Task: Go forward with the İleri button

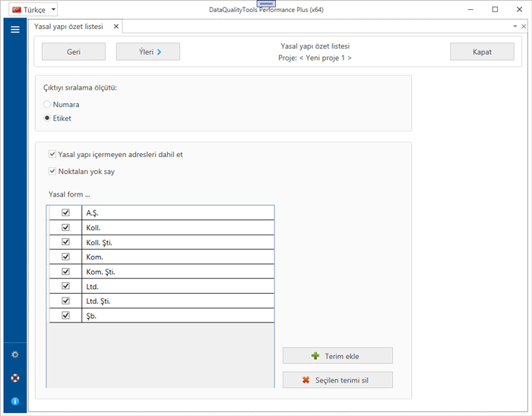Action: tap(147, 52)
